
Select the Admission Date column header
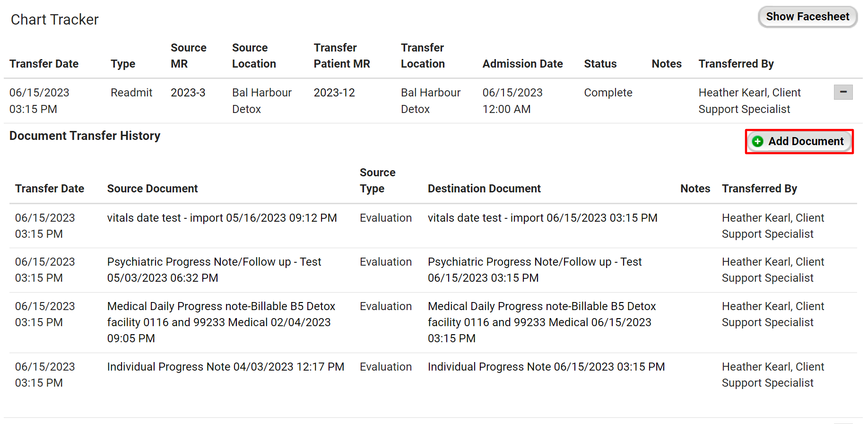click(x=522, y=64)
